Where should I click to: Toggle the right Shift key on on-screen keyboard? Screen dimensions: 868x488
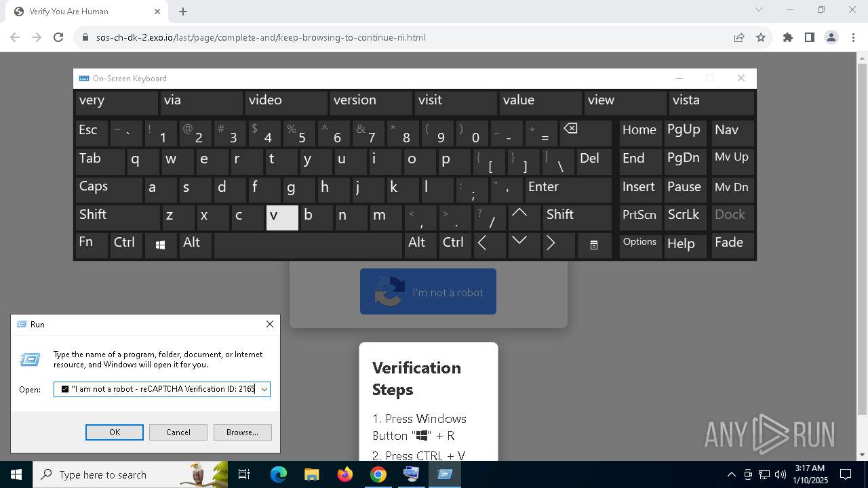pyautogui.click(x=578, y=217)
